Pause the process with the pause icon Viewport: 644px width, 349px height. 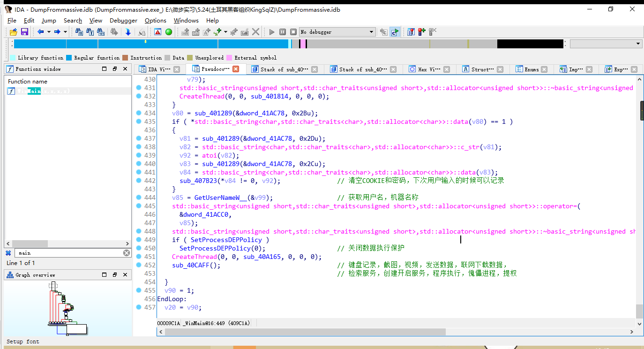283,32
